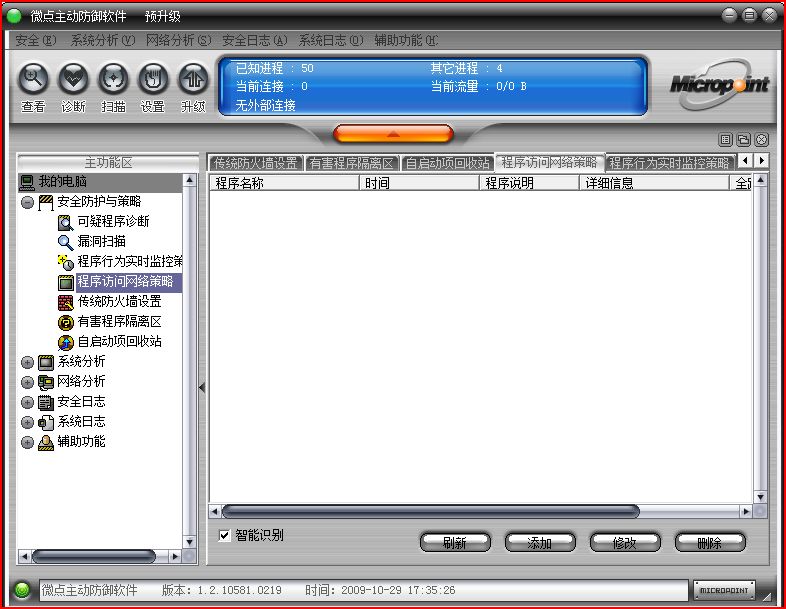Expand the 安全日志 tree node
Image resolution: width=786 pixels, height=609 pixels.
(x=27, y=402)
